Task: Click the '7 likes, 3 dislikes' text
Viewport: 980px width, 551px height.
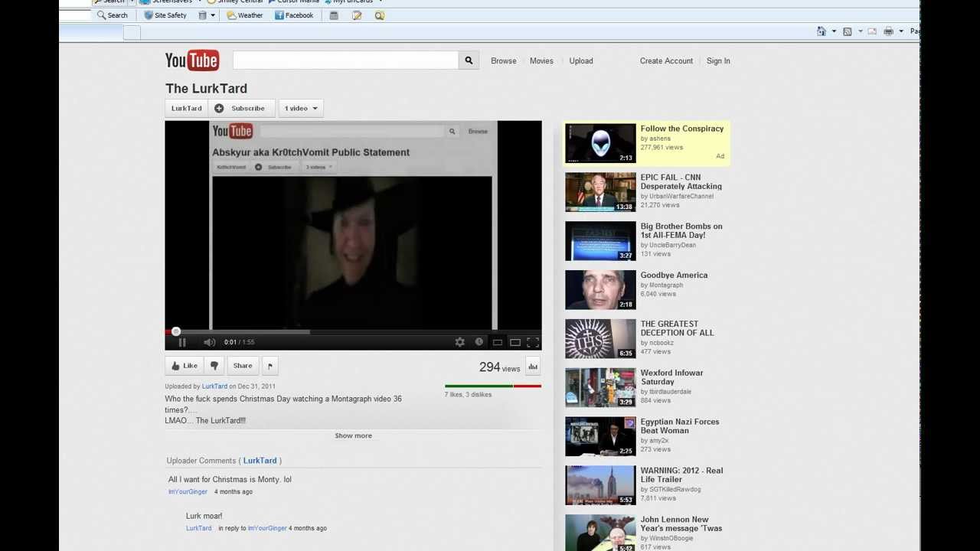Action: 468,395
